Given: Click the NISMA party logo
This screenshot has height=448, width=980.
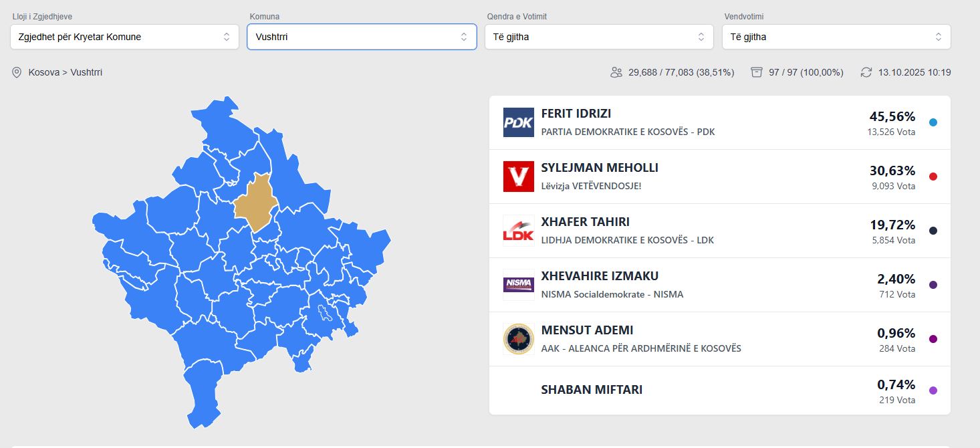Looking at the screenshot, I should [518, 285].
